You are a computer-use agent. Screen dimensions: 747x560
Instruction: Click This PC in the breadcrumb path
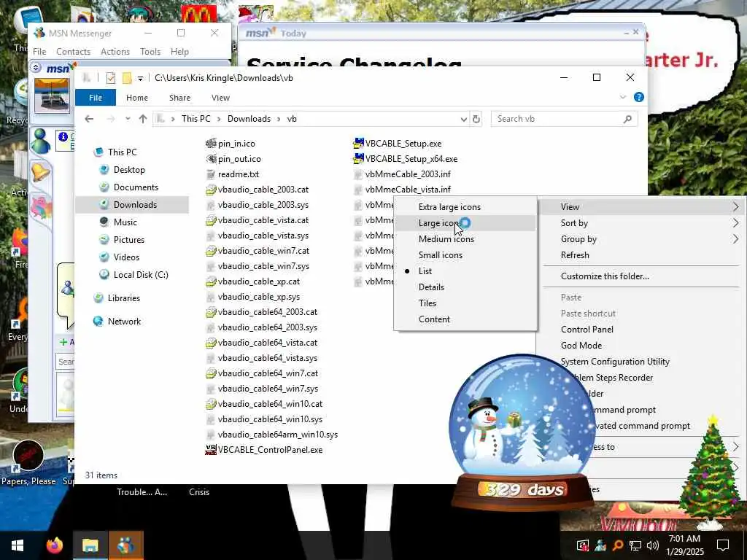196,119
